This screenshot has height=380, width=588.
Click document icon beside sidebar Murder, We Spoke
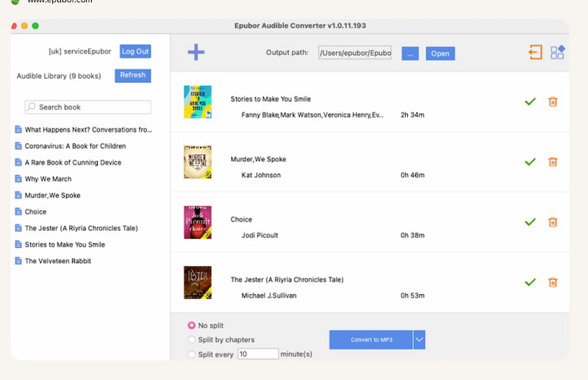click(x=18, y=195)
